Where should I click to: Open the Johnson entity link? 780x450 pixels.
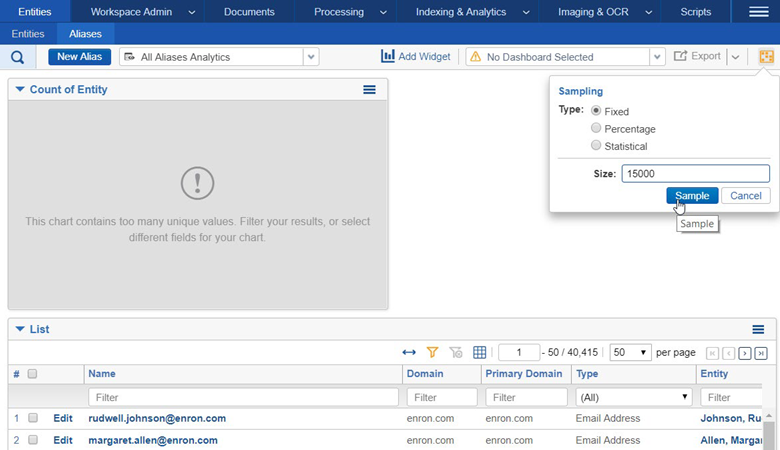pyautogui.click(x=731, y=418)
